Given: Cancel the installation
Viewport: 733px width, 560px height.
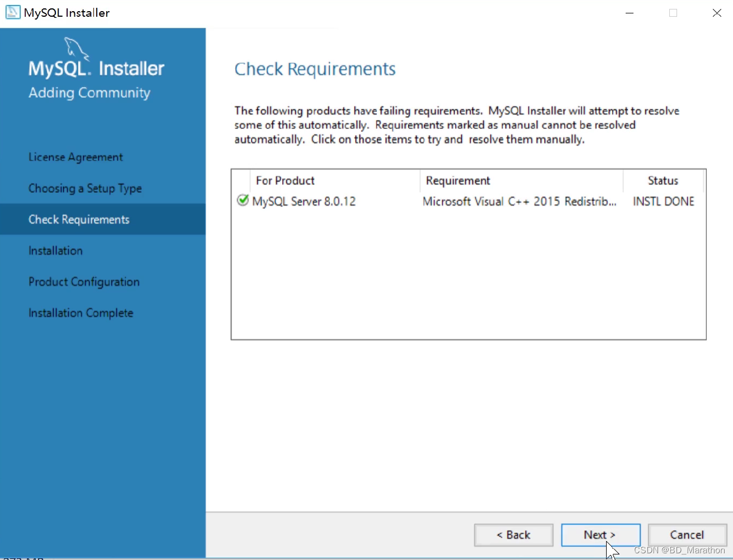Looking at the screenshot, I should coord(687,535).
